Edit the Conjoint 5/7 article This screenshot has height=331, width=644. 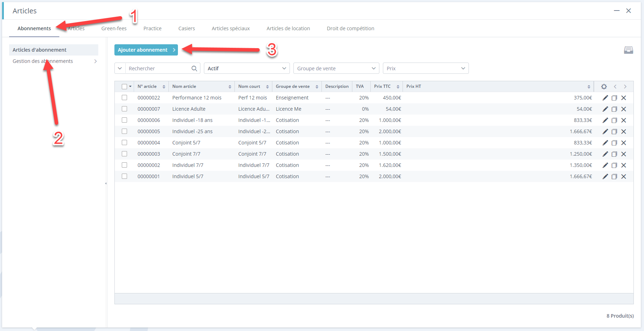[605, 143]
